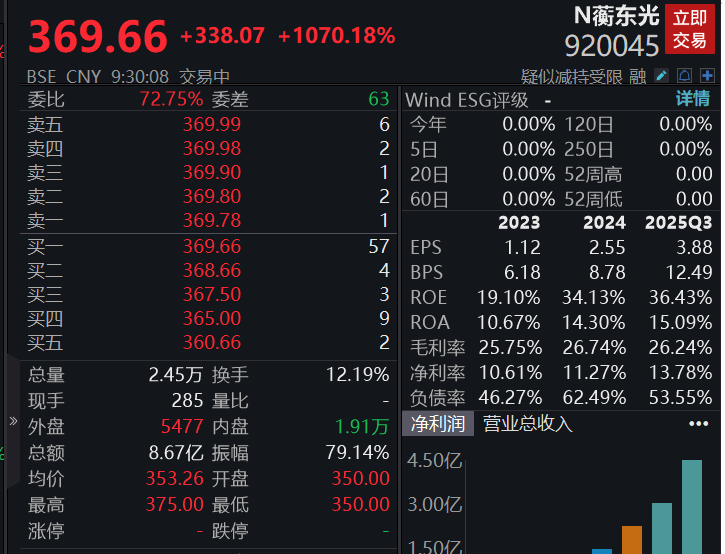
Task: Select the 买一 bid price 369.66
Action: coord(211,247)
